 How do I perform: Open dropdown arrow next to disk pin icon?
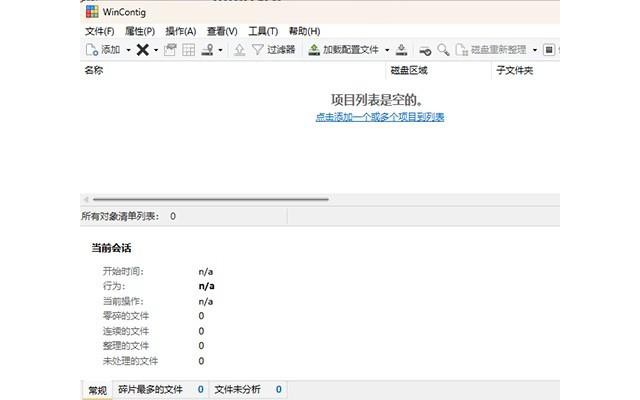pyautogui.click(x=220, y=50)
